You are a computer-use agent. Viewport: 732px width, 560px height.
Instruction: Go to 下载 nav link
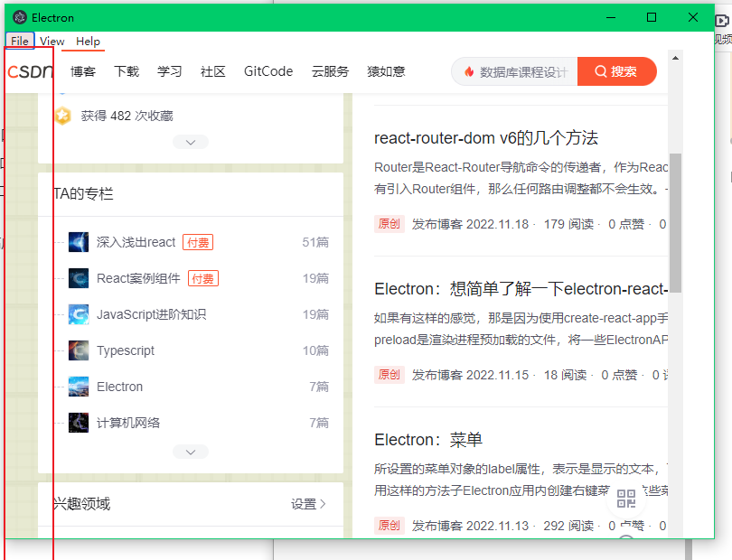127,71
